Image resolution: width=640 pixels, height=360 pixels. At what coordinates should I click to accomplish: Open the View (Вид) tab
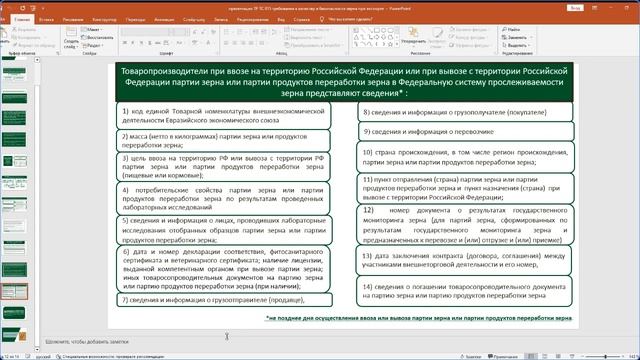pos(281,19)
